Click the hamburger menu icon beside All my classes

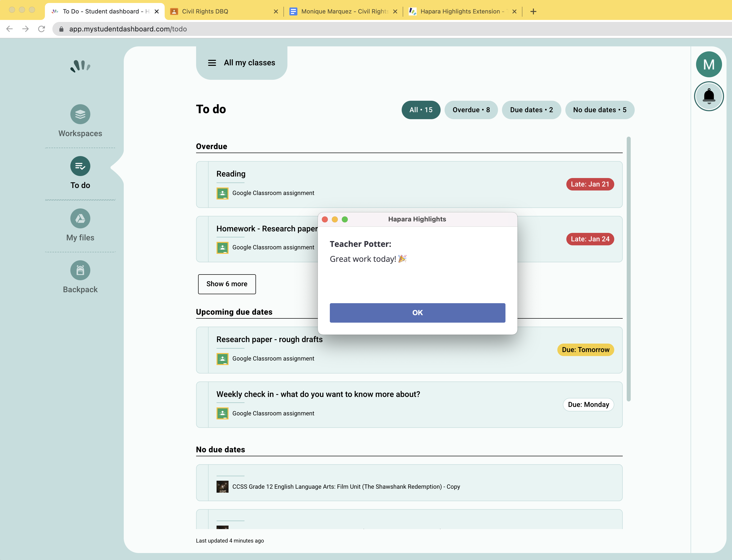[x=212, y=63]
